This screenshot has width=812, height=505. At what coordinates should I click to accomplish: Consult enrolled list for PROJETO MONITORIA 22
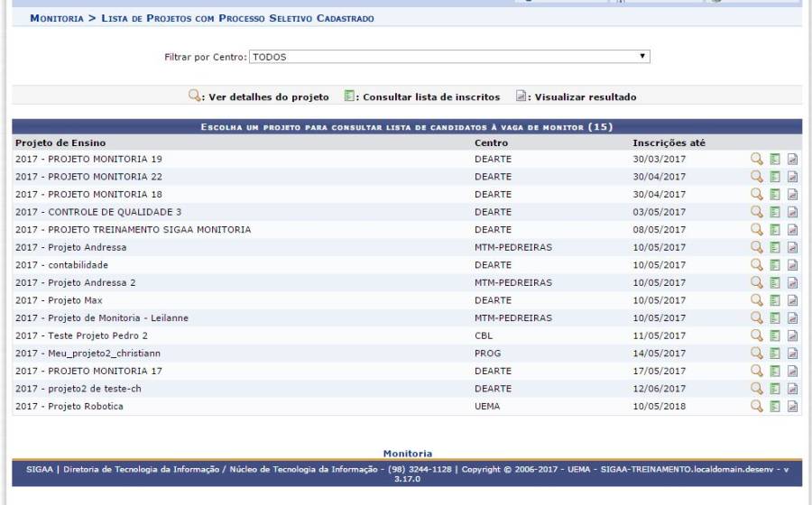775,177
